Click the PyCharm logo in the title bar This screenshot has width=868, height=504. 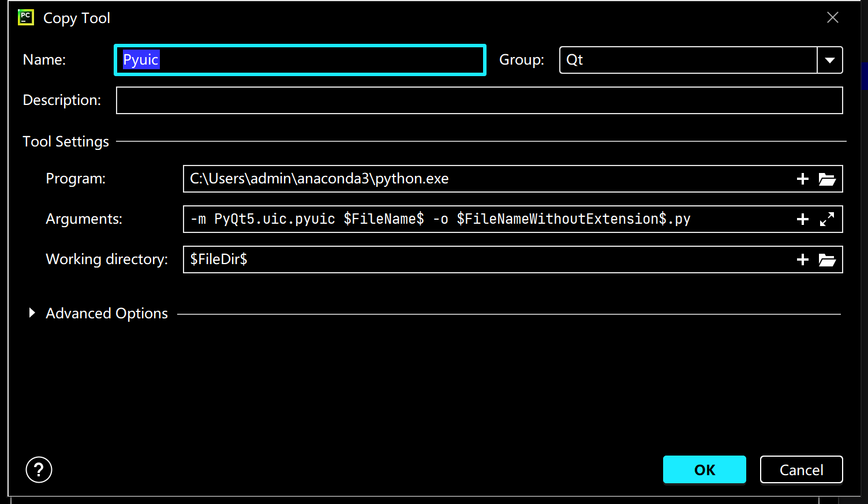[x=25, y=17]
